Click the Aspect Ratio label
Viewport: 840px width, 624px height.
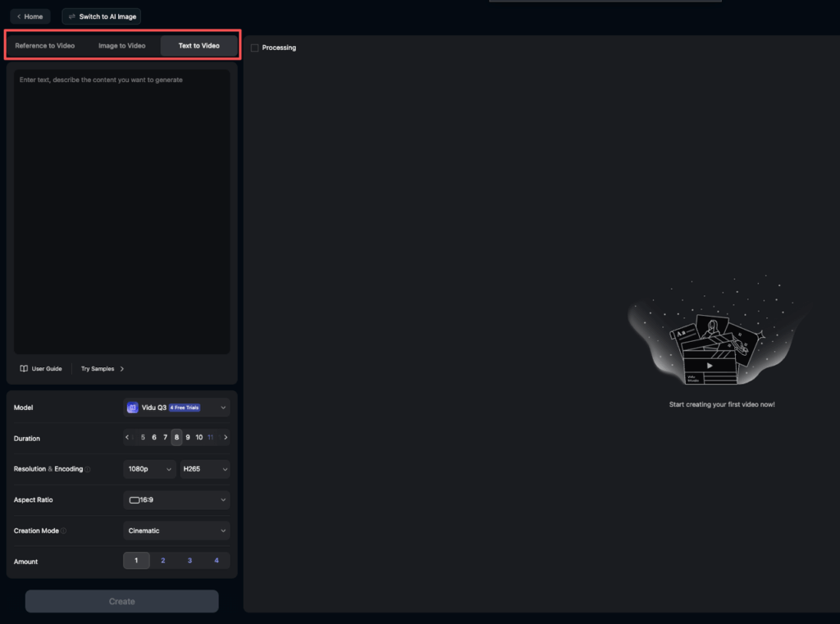pyautogui.click(x=33, y=499)
